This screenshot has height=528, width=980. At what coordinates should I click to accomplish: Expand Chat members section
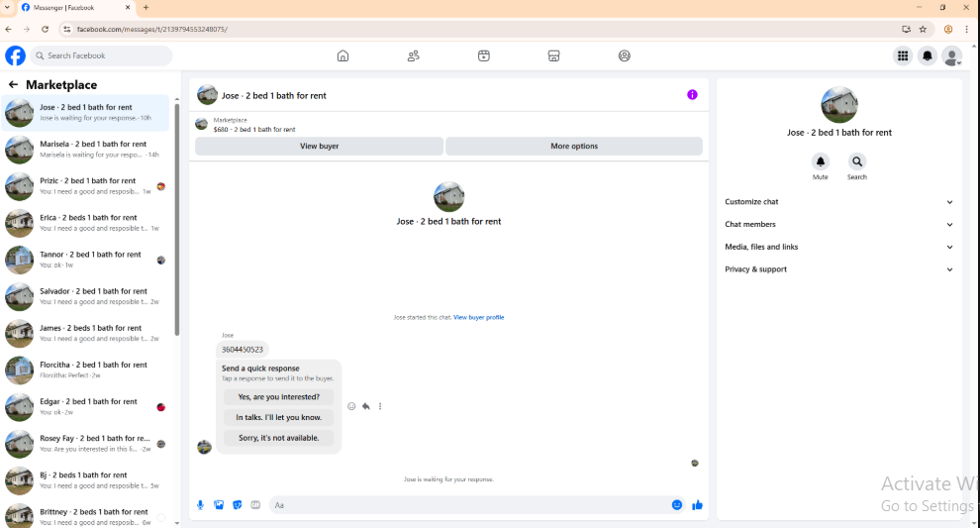tap(838, 225)
